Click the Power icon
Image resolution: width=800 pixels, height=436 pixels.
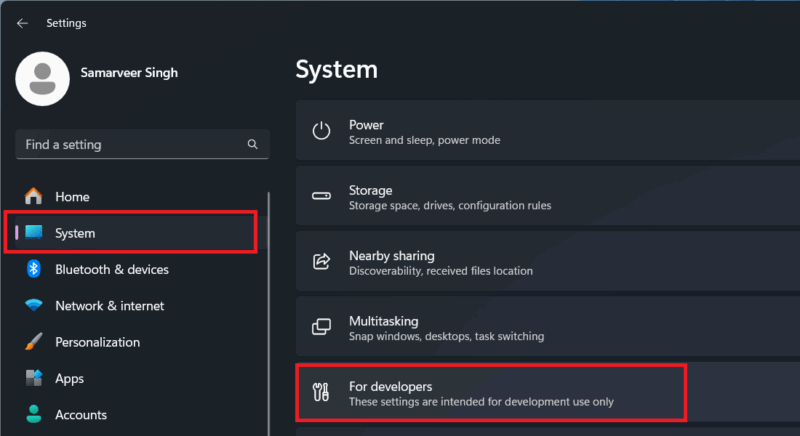321,131
